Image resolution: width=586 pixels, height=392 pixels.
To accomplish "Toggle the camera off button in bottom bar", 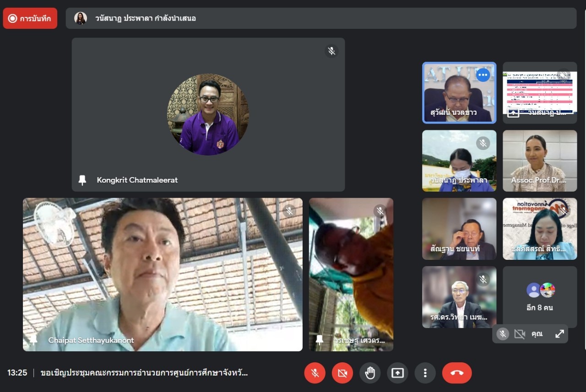I will pos(342,373).
